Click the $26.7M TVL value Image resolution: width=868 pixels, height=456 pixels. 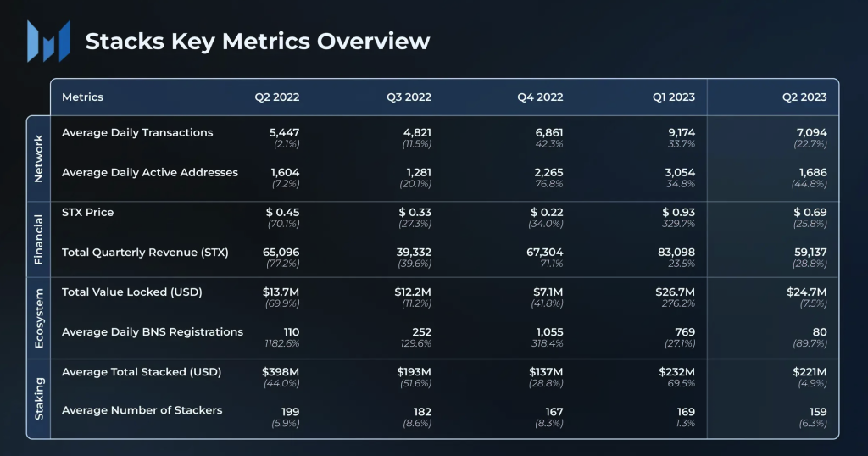tap(675, 292)
